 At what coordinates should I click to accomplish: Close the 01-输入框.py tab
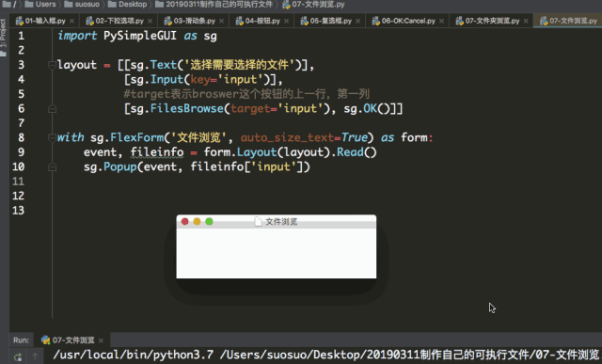[71, 21]
